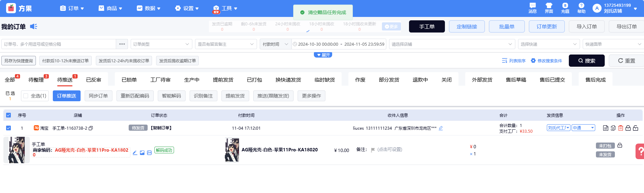Click the matched product thumbnail beside AG哑光壳
This screenshot has height=193, width=644.
(x=232, y=150)
